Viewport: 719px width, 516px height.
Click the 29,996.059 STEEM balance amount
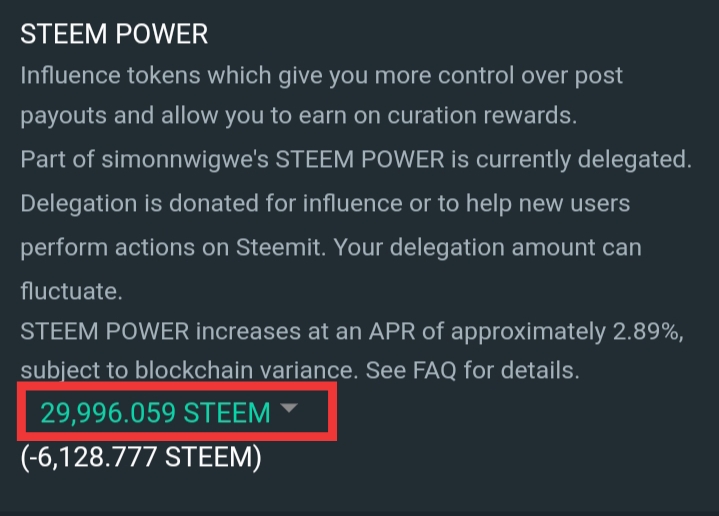155,412
